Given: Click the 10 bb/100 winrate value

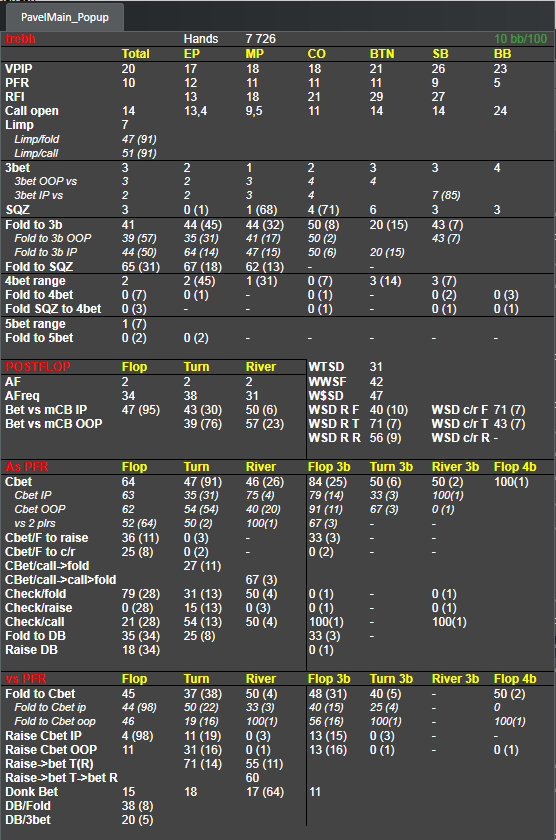Looking at the screenshot, I should point(520,39).
